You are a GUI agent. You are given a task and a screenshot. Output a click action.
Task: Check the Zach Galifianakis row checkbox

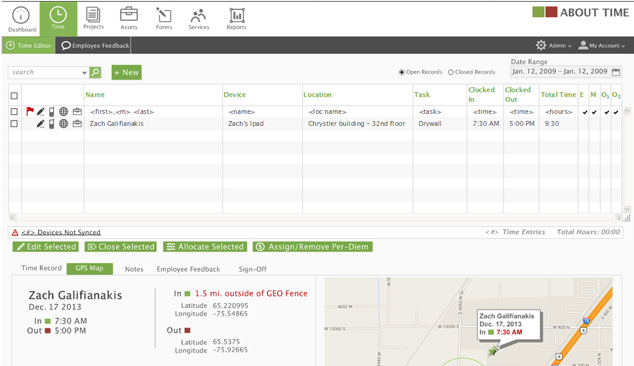[x=14, y=123]
